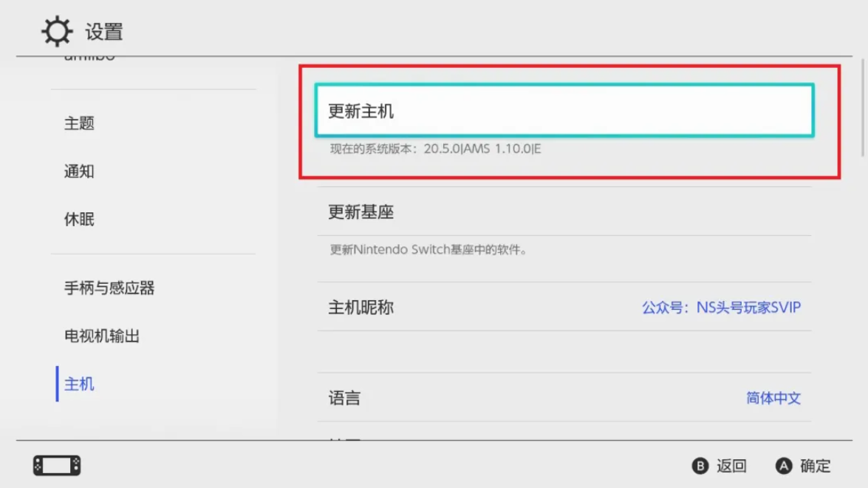Click the handheld console icon in status bar
The image size is (868, 488).
56,465
